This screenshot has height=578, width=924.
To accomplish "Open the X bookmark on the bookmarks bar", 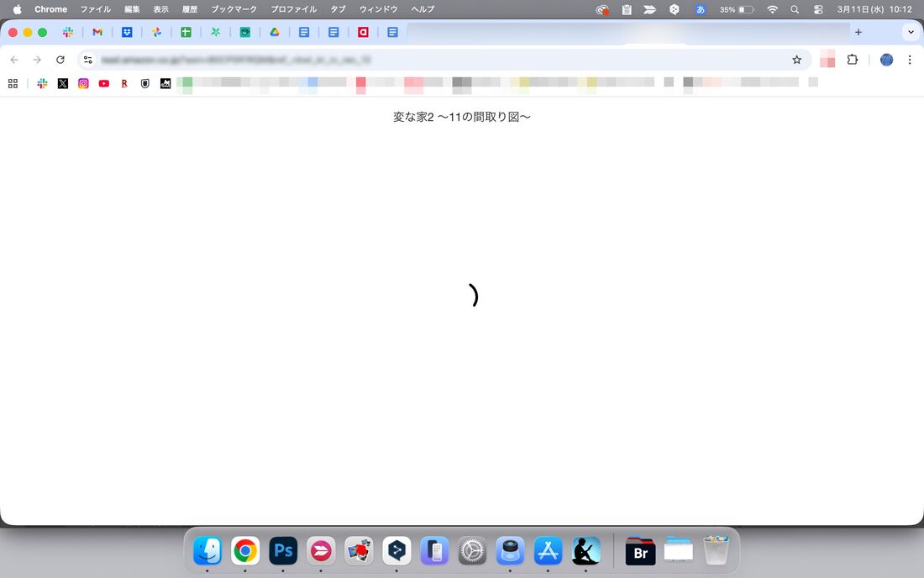I will (62, 83).
